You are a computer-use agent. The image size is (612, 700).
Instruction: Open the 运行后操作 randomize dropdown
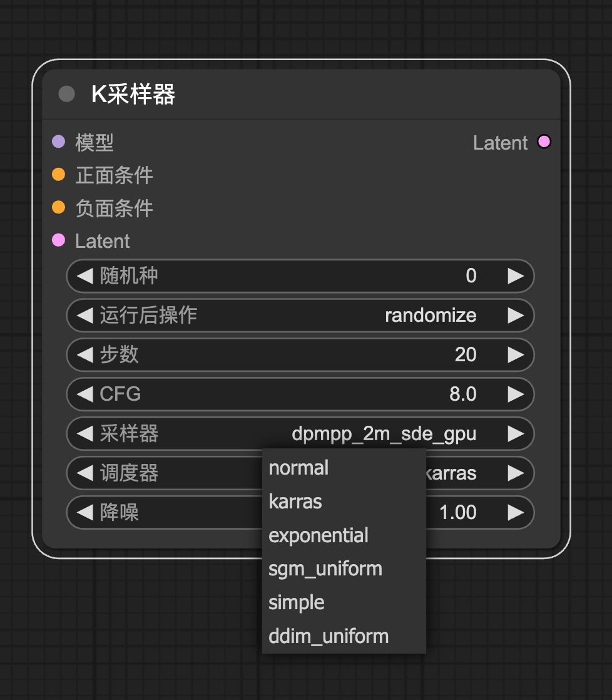pos(300,315)
